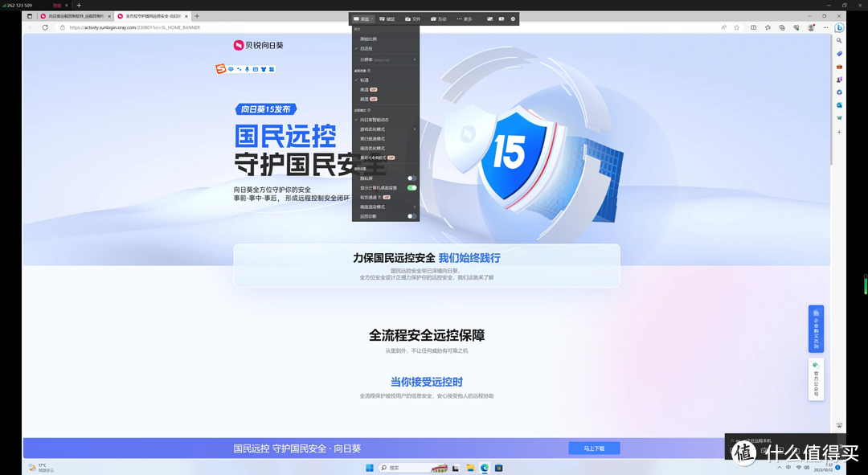This screenshot has height=475, width=868.
Task: Select 原始比例 size option
Action: click(x=386, y=39)
